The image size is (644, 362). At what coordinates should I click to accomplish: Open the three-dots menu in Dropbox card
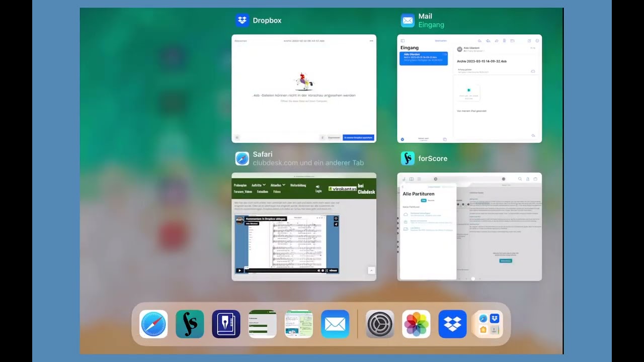pos(372,41)
